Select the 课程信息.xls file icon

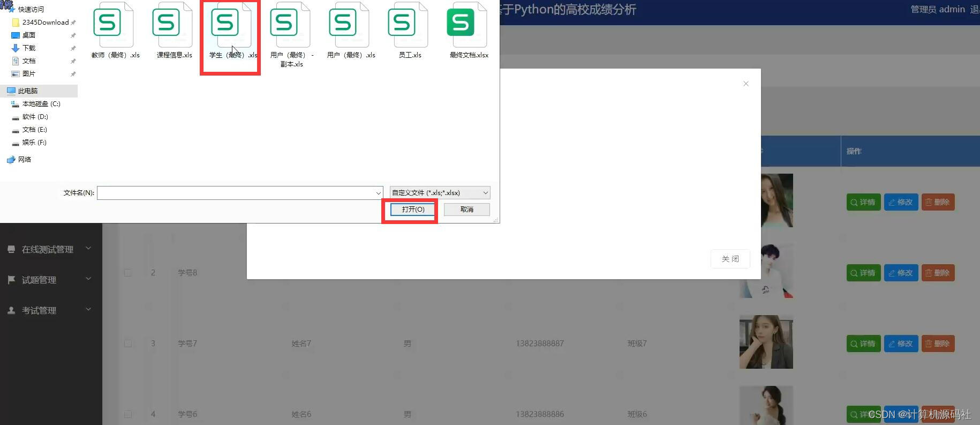(172, 26)
